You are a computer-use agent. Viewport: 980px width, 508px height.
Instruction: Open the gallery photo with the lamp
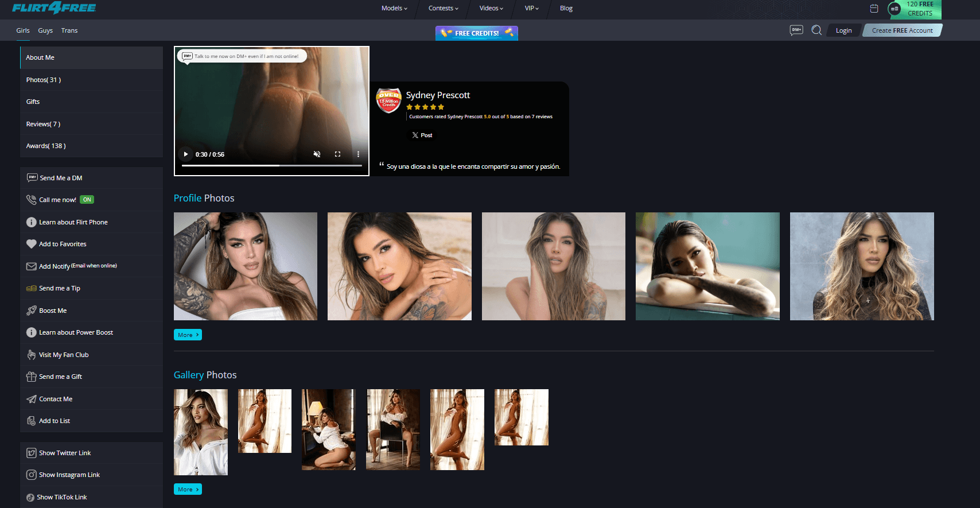coord(329,429)
